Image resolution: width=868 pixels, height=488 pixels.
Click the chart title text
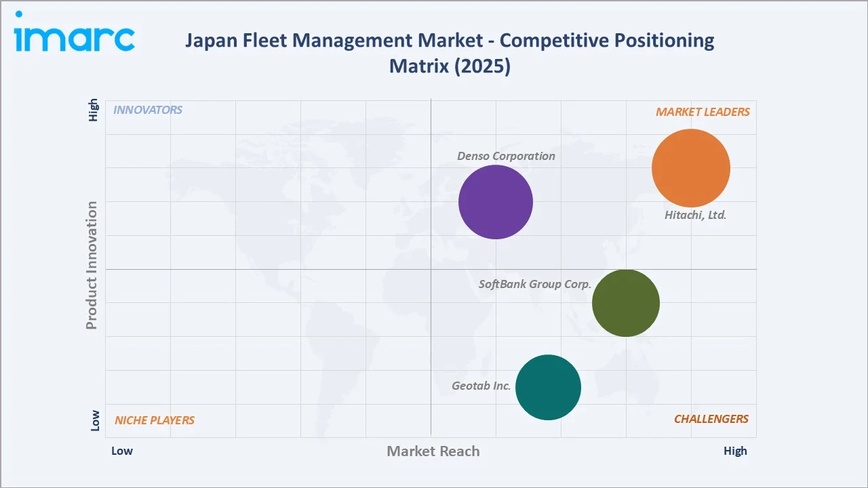450,54
